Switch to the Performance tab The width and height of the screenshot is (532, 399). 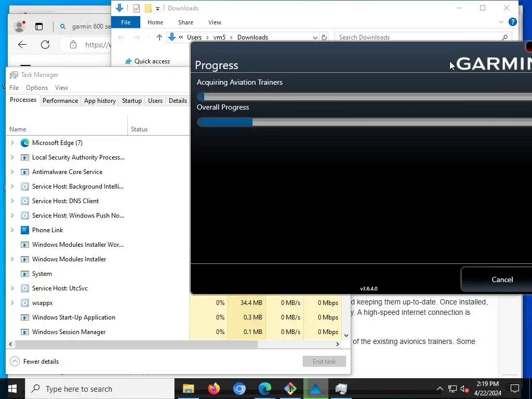pos(60,101)
